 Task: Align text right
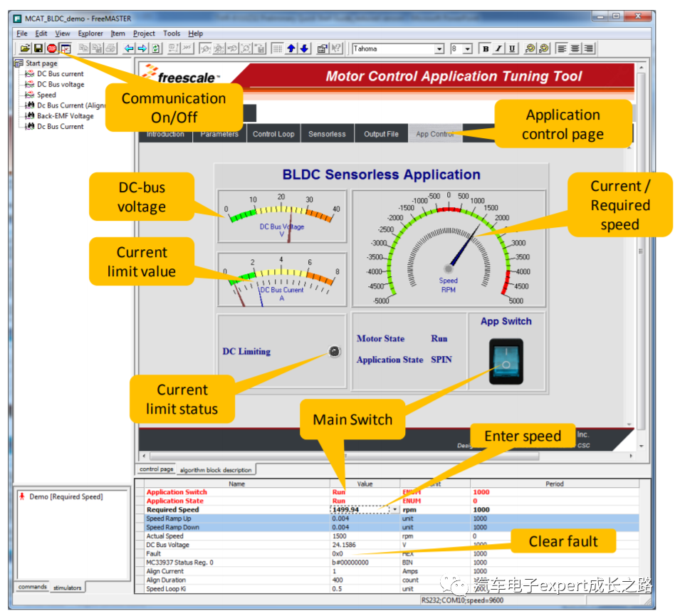click(x=589, y=48)
